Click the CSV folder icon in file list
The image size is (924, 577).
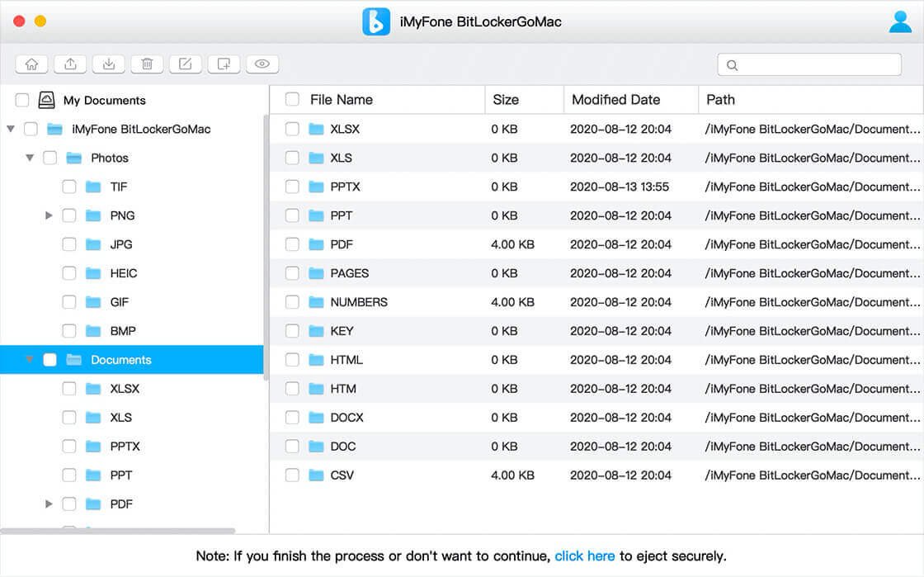pyautogui.click(x=317, y=475)
